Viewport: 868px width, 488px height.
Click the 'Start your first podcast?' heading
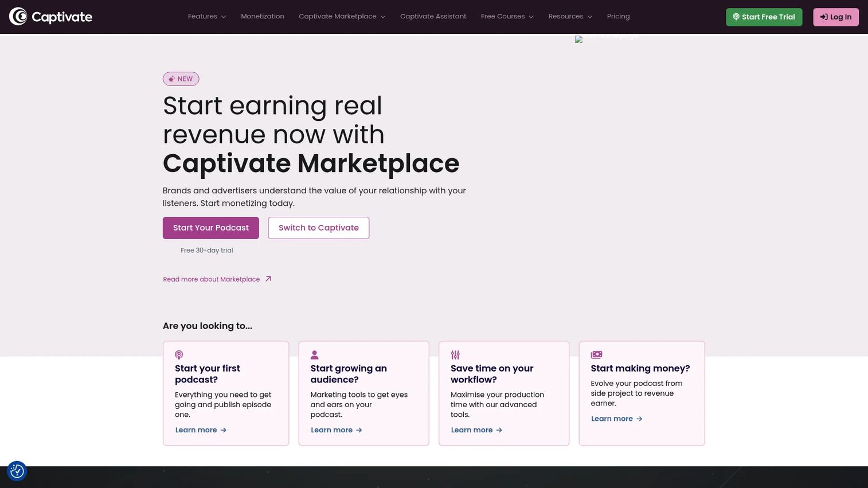click(x=208, y=374)
